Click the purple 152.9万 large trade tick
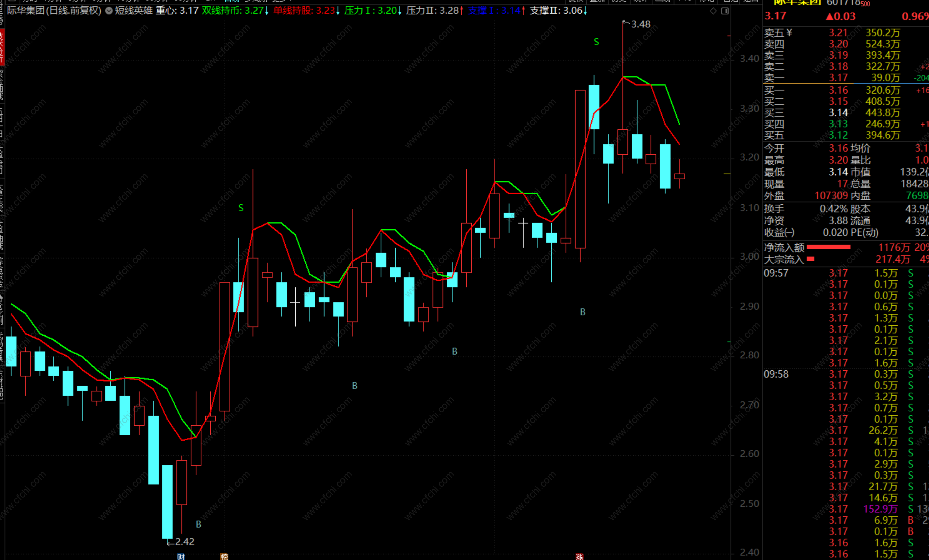The width and height of the screenshot is (929, 560). pyautogui.click(x=880, y=509)
